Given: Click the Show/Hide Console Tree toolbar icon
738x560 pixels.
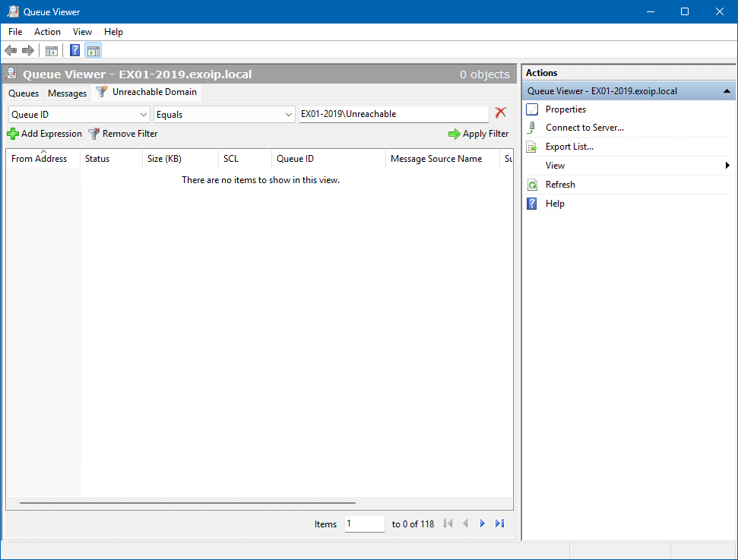Looking at the screenshot, I should 52,51.
